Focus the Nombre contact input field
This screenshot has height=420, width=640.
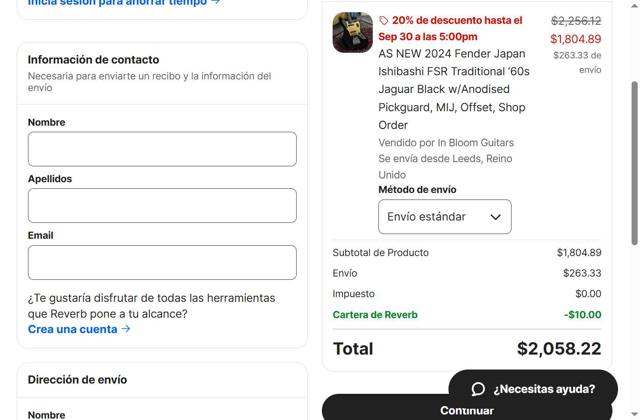(x=162, y=149)
